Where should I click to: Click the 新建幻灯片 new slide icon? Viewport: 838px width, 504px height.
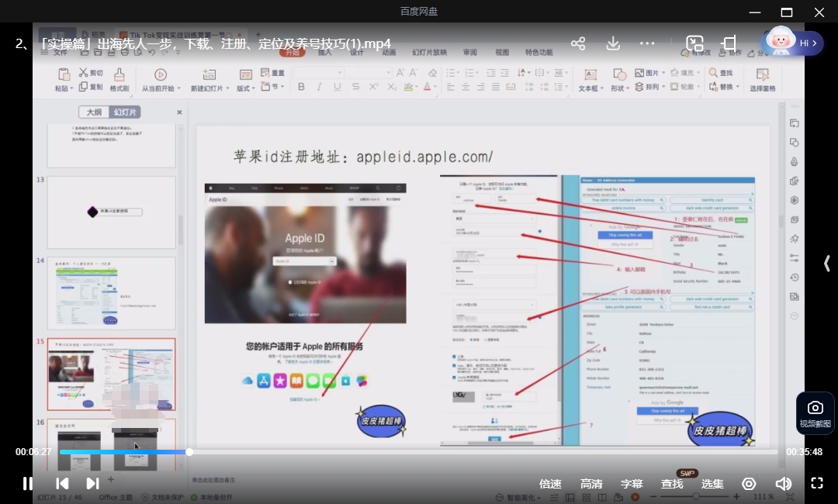click(209, 74)
